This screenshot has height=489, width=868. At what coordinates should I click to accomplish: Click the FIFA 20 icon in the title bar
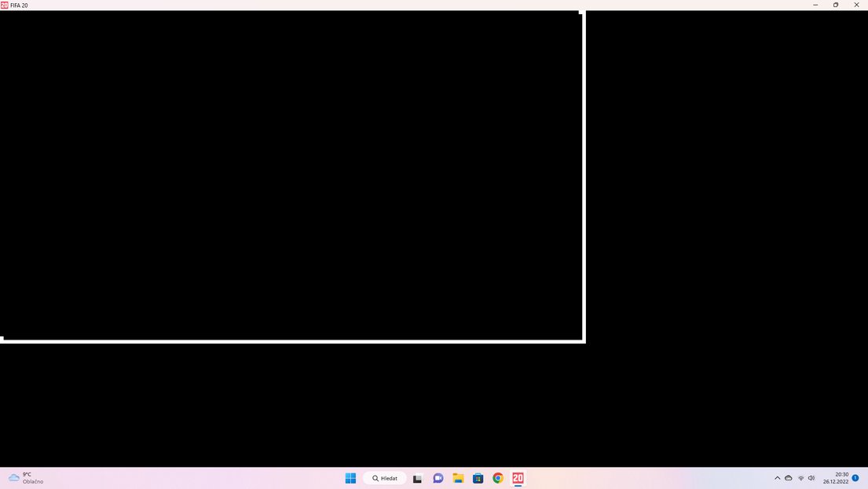(5, 5)
